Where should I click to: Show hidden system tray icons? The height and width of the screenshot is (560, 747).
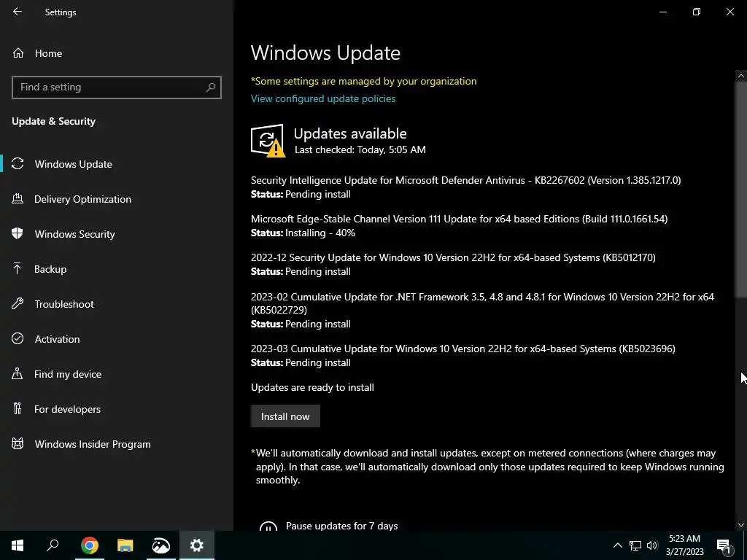click(617, 545)
